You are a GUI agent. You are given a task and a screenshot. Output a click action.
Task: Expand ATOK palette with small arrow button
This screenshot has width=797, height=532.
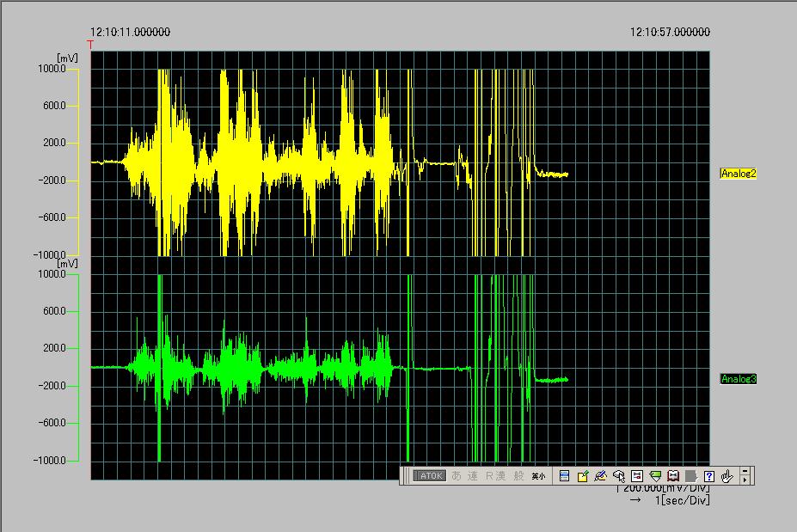[x=745, y=480]
